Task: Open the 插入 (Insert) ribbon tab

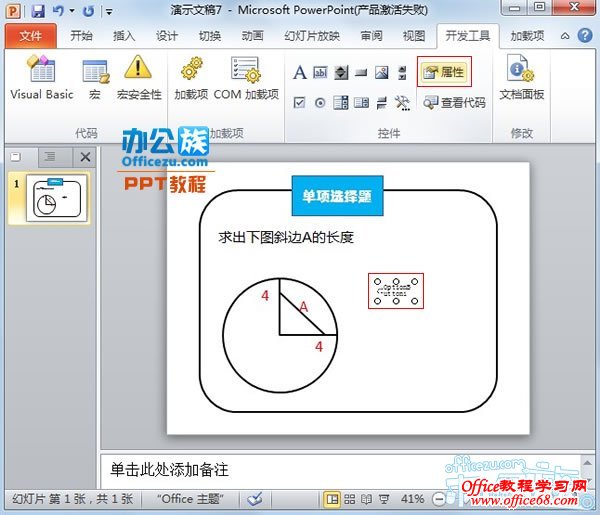Action: 124,36
